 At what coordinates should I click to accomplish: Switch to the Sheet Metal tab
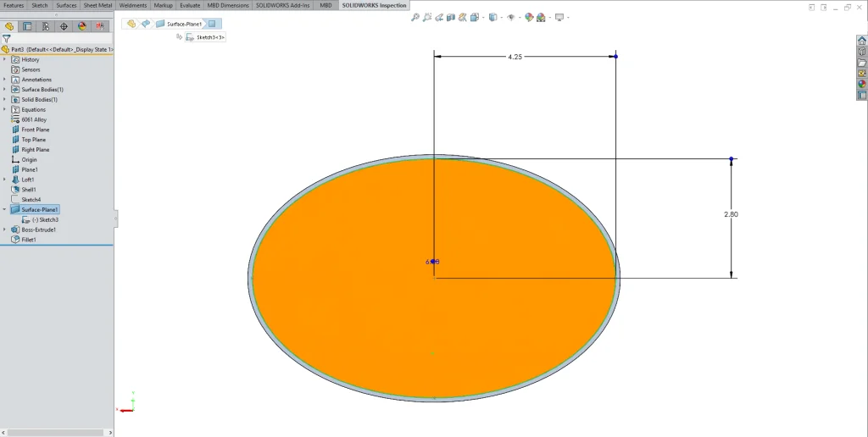[97, 5]
